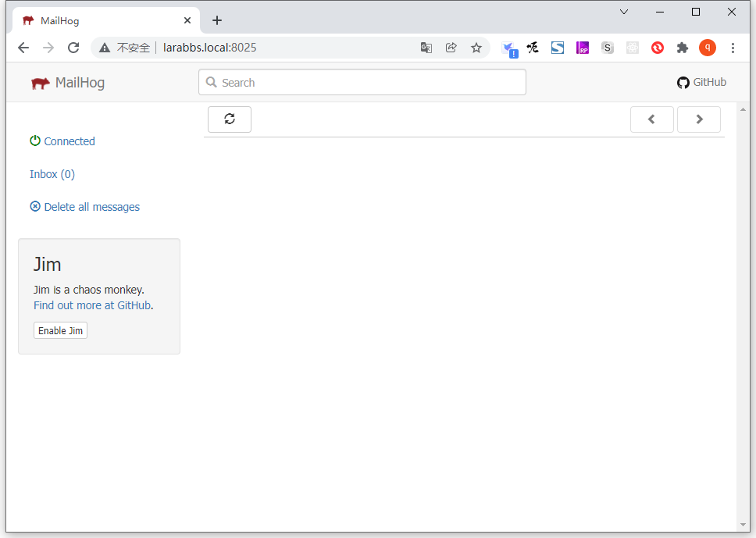The width and height of the screenshot is (756, 538).
Task: Go to previous page of messages
Action: [651, 119]
